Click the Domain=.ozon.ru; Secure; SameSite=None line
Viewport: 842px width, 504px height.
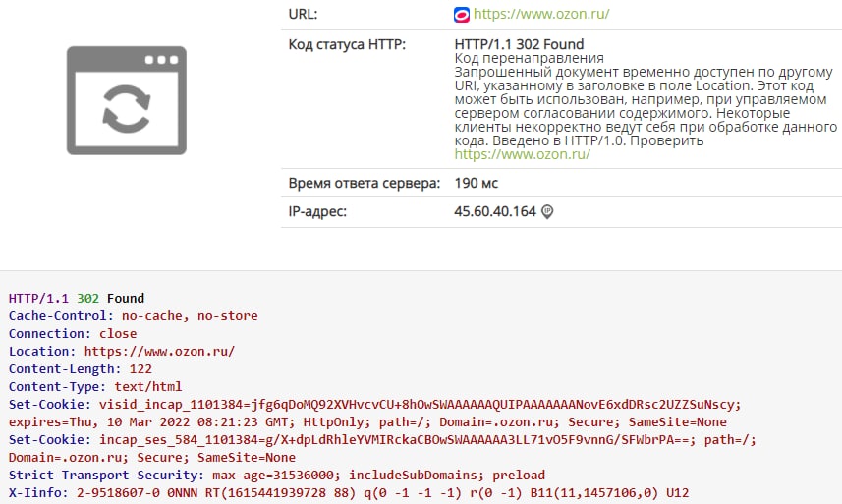[152, 458]
